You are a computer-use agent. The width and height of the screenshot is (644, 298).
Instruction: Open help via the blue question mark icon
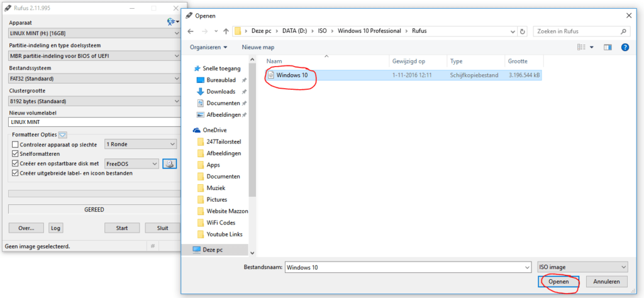tap(625, 48)
